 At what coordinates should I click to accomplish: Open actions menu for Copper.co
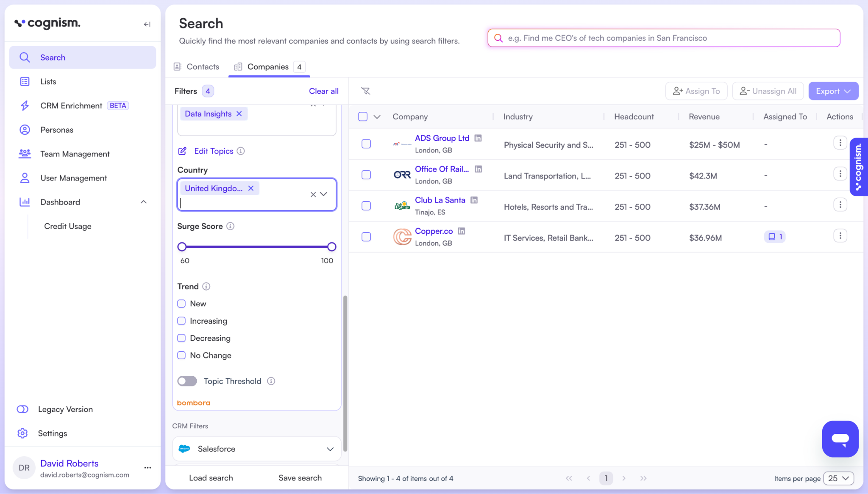840,236
